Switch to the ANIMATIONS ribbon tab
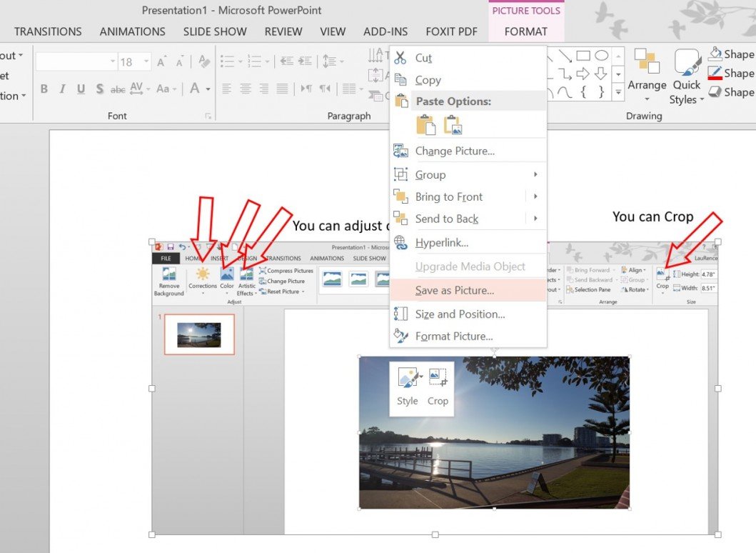Viewport: 756px width, 553px height. coord(132,31)
